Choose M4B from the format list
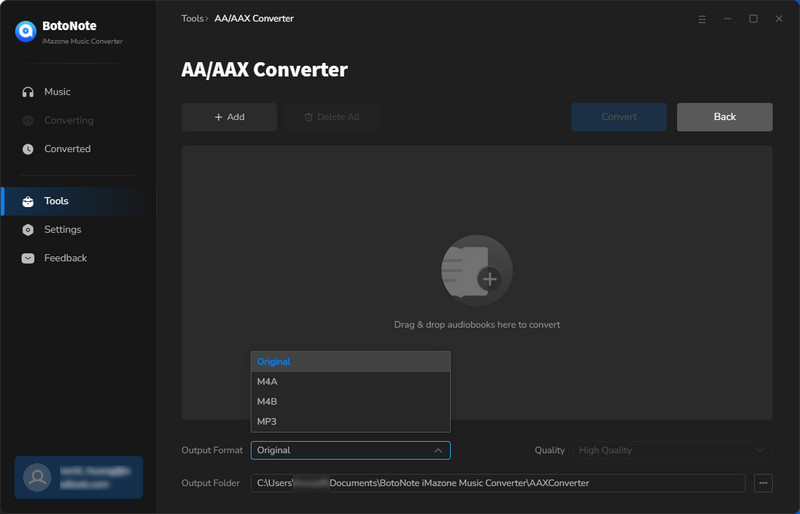The height and width of the screenshot is (514, 800). [351, 402]
